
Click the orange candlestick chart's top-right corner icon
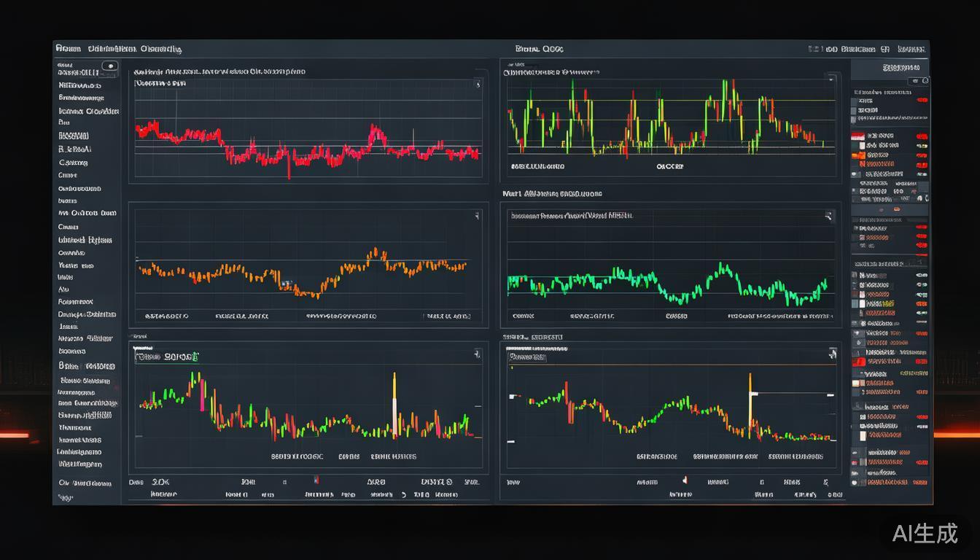(x=477, y=216)
